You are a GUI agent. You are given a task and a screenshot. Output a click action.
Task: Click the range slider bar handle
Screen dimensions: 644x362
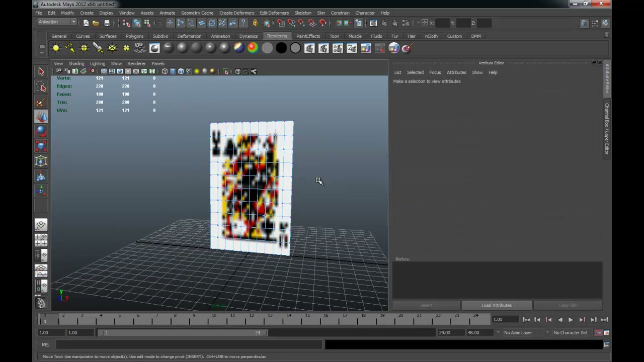click(x=182, y=332)
